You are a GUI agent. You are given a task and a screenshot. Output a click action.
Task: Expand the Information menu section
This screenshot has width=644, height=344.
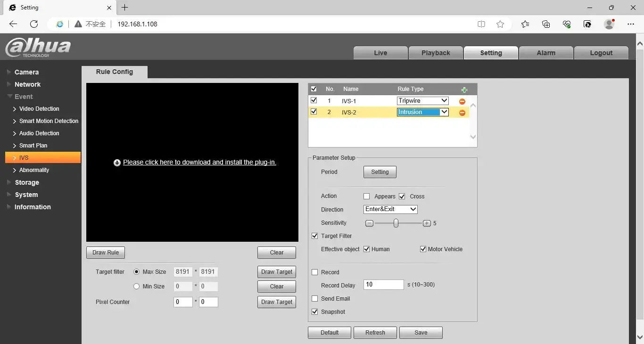coord(33,207)
